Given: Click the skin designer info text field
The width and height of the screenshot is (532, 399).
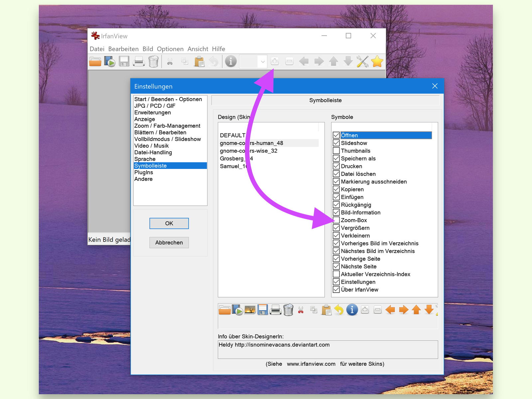Looking at the screenshot, I should (328, 349).
